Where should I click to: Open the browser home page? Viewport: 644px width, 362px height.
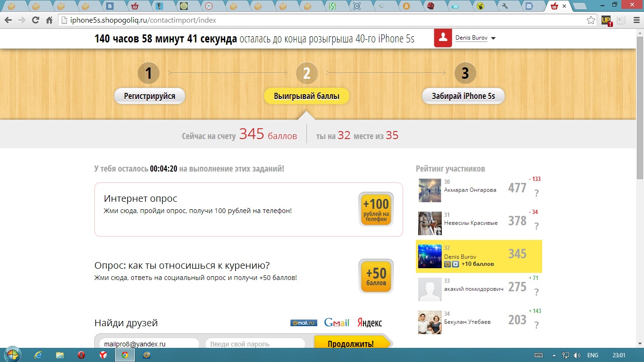(x=49, y=20)
